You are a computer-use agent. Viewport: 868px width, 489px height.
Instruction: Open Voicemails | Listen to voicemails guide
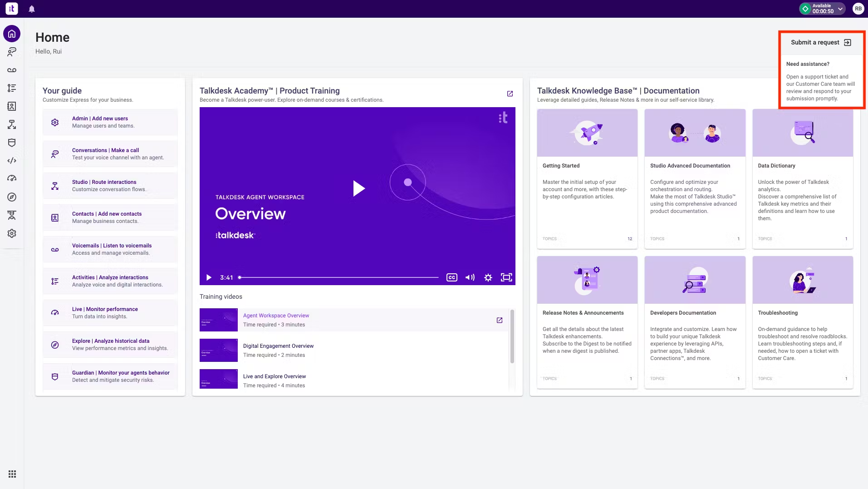pos(110,249)
